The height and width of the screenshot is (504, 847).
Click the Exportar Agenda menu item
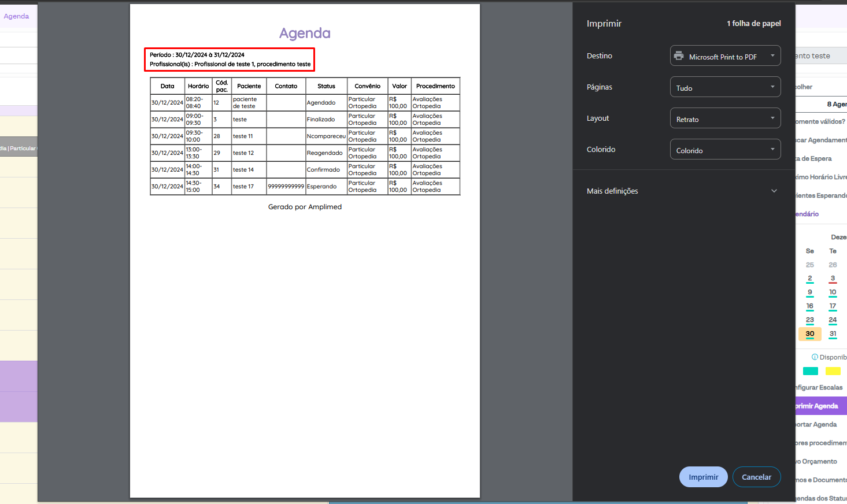coord(821,424)
